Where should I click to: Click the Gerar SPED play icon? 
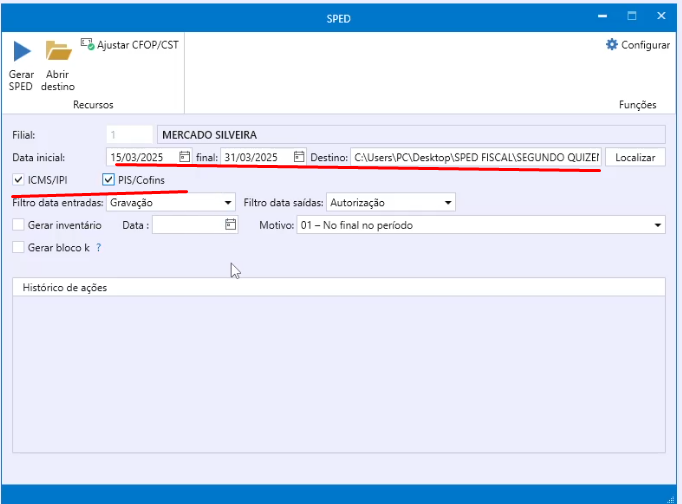point(21,52)
